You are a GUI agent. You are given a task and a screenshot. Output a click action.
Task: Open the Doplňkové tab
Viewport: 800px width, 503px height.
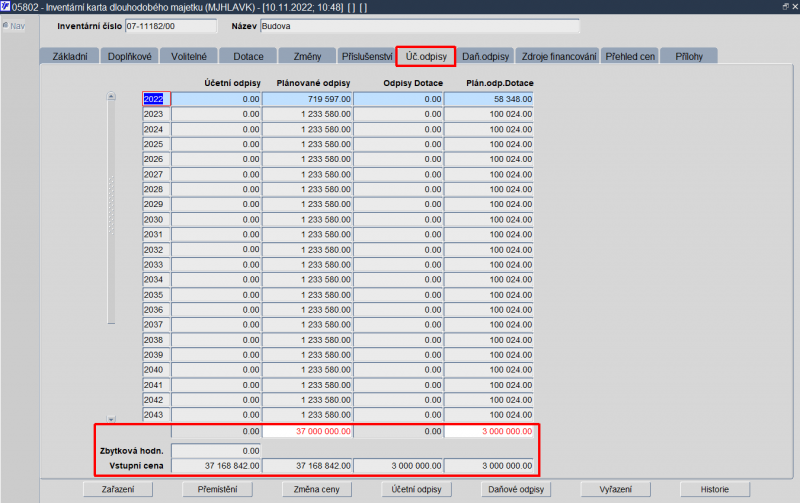tap(130, 56)
